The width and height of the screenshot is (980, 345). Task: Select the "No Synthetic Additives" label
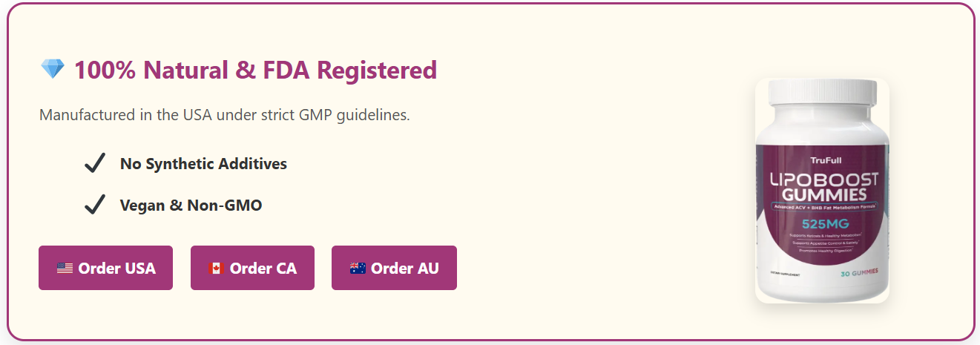203,164
